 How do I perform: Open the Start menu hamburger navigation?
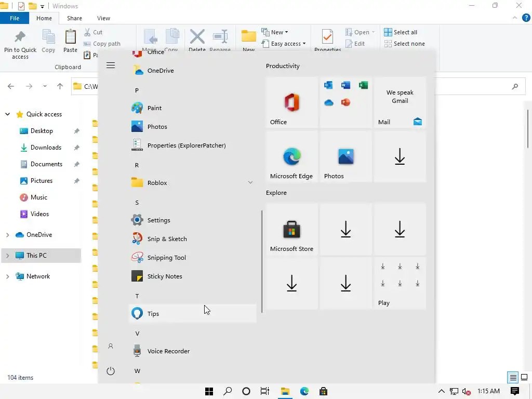[x=111, y=65]
